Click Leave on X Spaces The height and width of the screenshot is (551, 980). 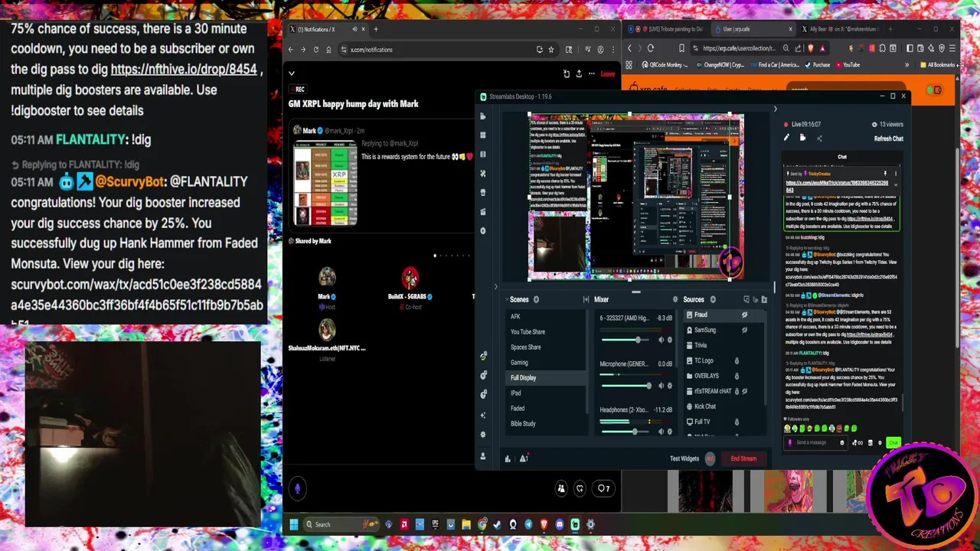[x=607, y=73]
